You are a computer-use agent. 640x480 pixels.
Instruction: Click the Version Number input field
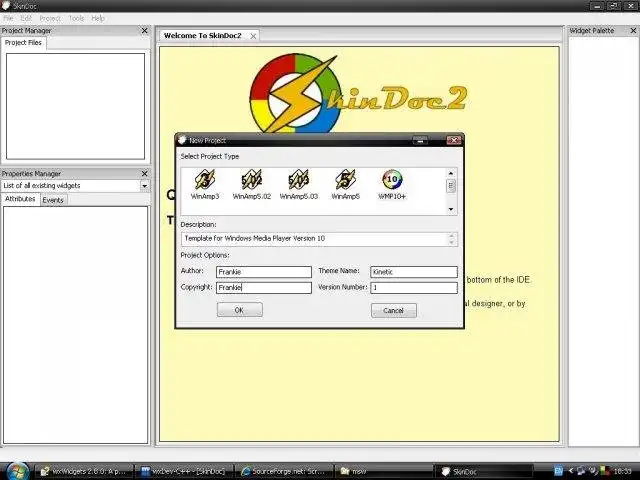pos(414,288)
